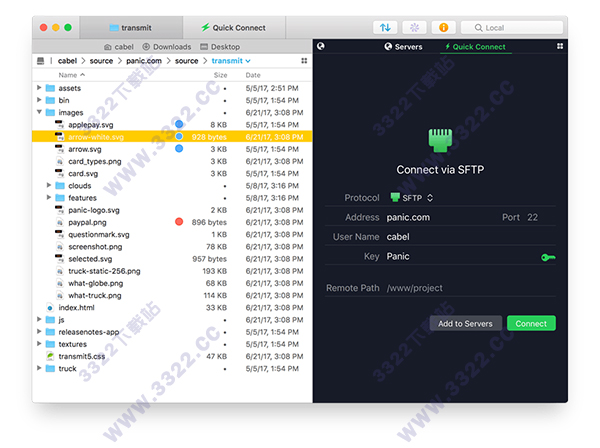Switch to Quick Connect window tab
The image size is (600, 448).
coord(234,28)
